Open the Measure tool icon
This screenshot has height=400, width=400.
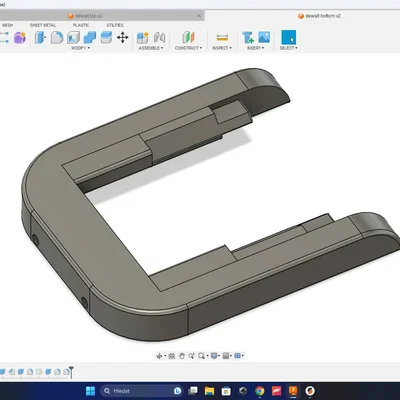click(222, 37)
